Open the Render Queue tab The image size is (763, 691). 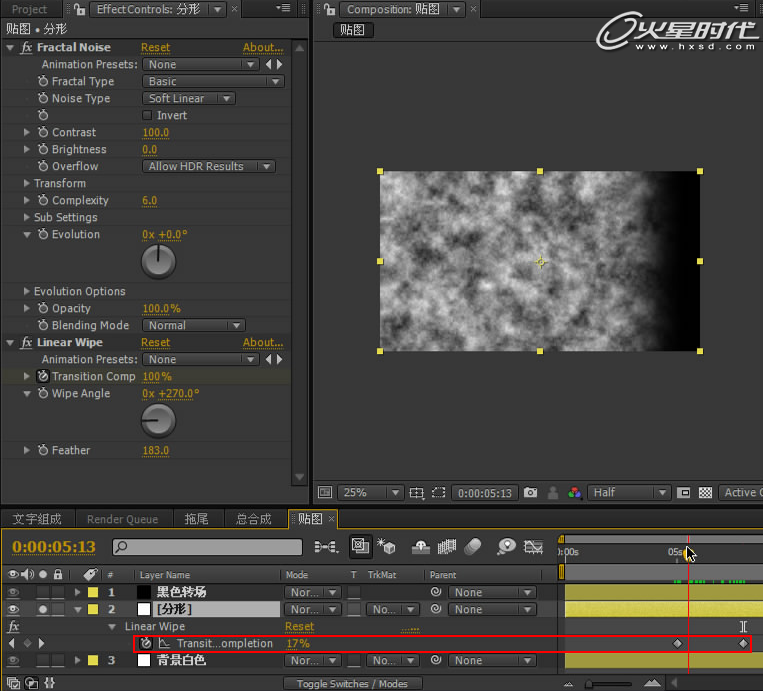tap(122, 519)
